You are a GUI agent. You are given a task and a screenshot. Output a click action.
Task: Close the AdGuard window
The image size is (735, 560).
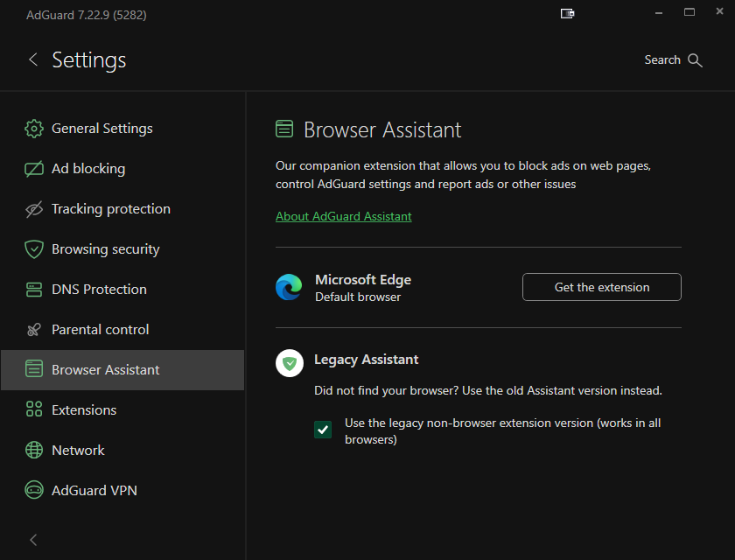click(719, 11)
